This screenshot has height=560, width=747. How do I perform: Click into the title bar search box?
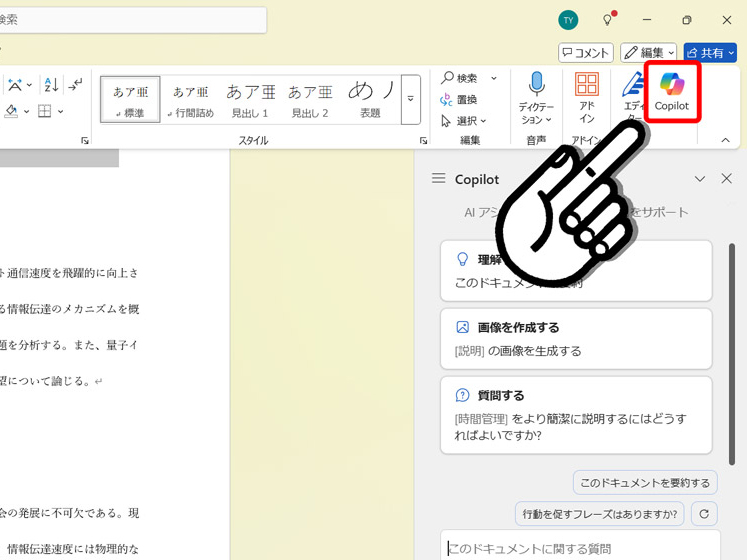132,20
